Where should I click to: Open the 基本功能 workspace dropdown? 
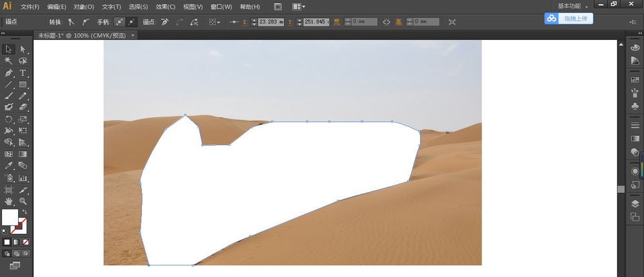572,6
